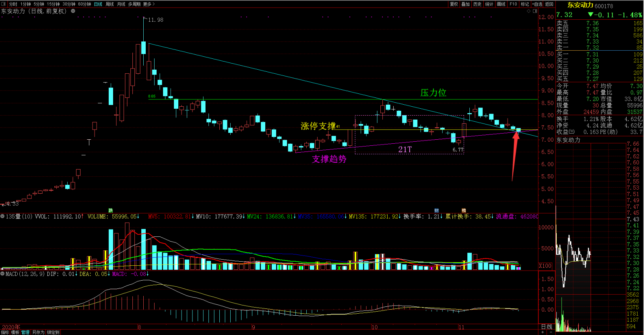Click the 10 month marker on timeline
This screenshot has height=335, width=644.
374,327
